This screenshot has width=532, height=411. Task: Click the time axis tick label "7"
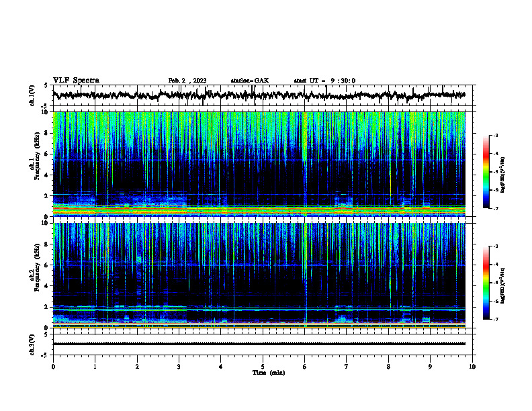347,367
